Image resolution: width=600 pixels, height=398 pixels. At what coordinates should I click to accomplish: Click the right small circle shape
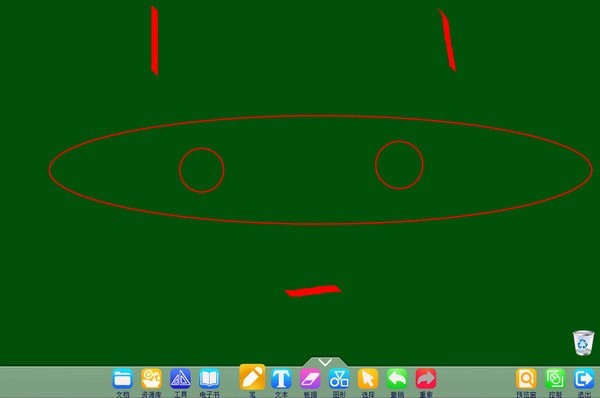click(x=399, y=165)
